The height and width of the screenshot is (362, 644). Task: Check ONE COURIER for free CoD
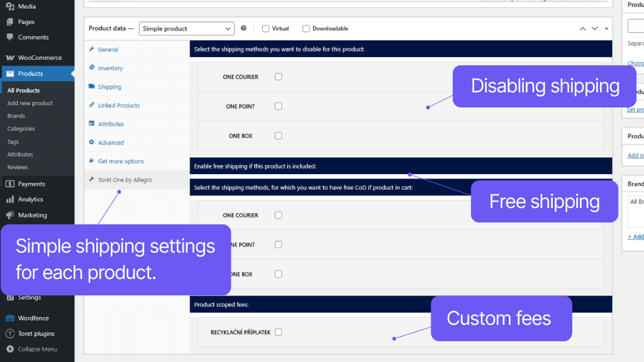pos(279,215)
